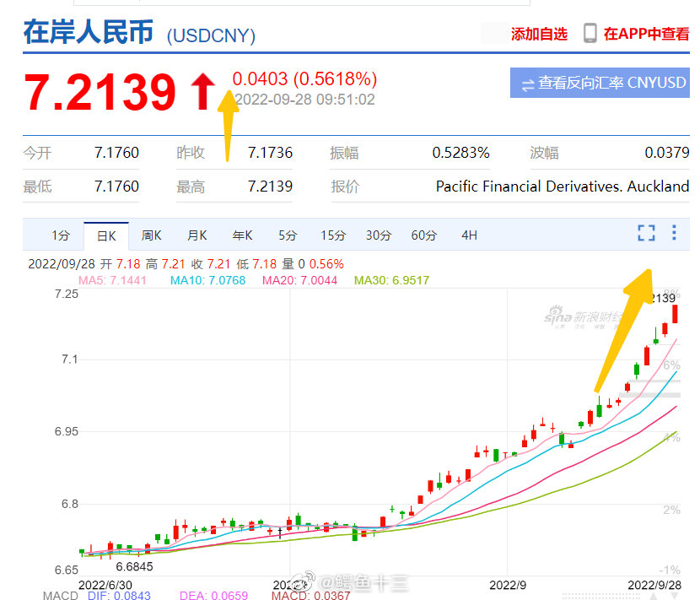Click 添加自选 to add to watchlist
Viewport: 700px width, 600px height.
pos(539,34)
